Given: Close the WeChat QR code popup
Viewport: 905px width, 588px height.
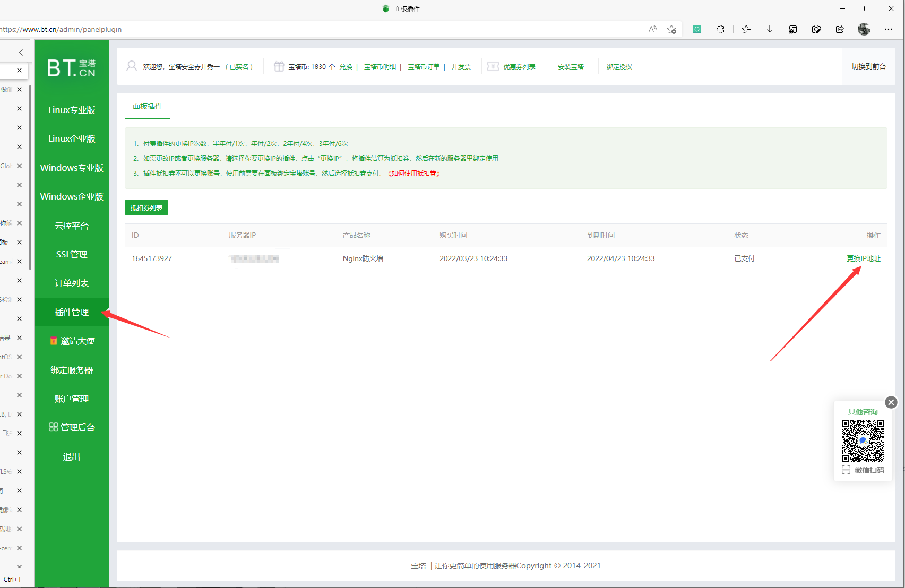Looking at the screenshot, I should 891,402.
